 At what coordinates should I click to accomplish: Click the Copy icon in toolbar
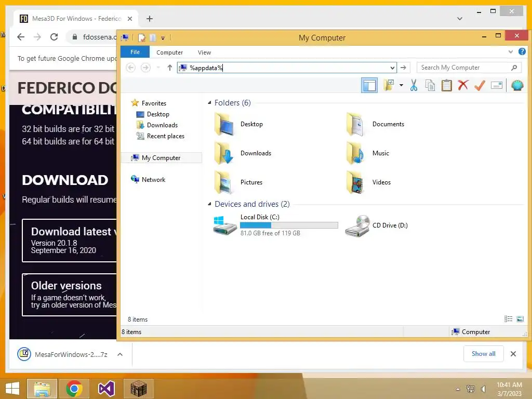click(x=430, y=85)
